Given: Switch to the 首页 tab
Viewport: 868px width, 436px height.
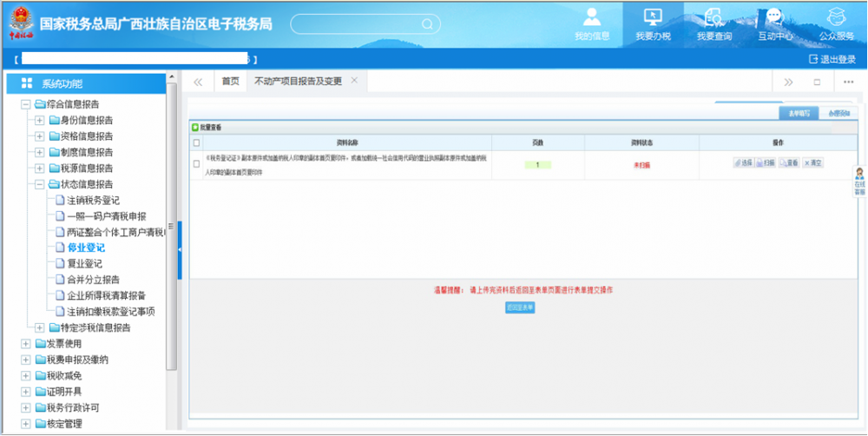Looking at the screenshot, I should [230, 82].
